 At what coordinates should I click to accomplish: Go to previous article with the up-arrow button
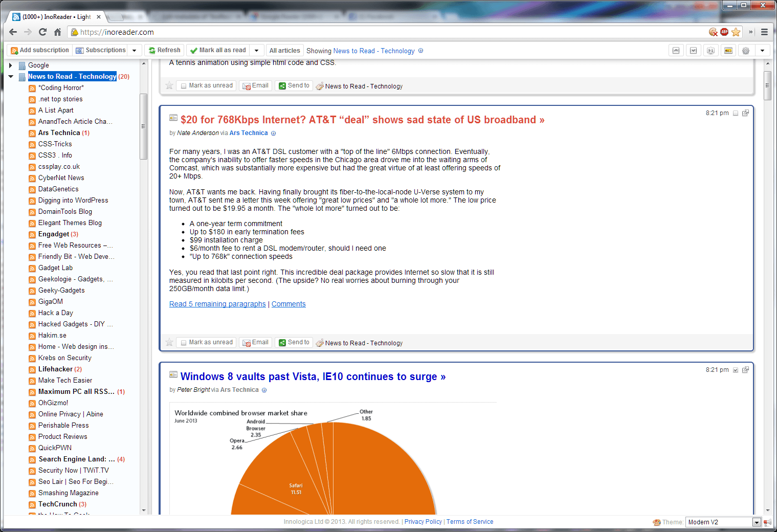tap(676, 50)
